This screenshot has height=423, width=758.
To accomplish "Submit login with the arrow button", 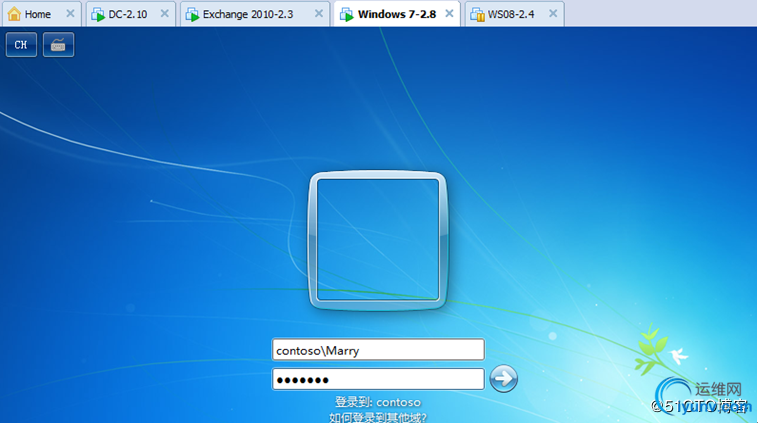I will pos(503,379).
